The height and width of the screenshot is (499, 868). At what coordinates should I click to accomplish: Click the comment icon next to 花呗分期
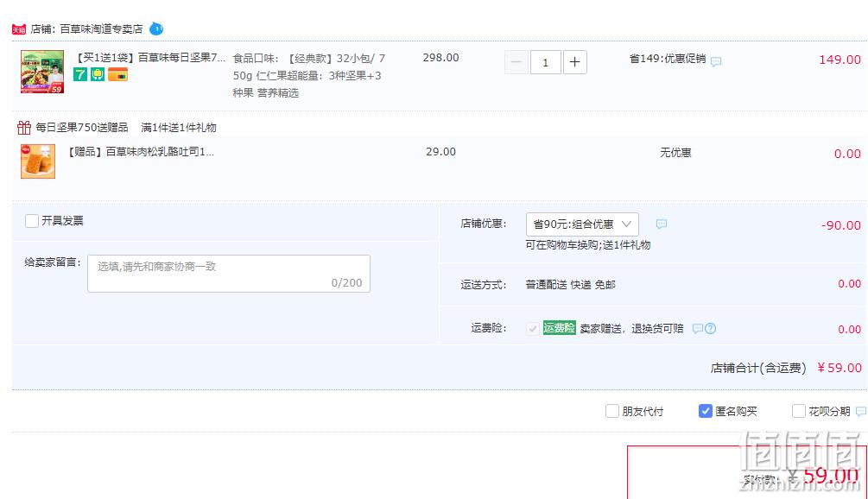860,412
